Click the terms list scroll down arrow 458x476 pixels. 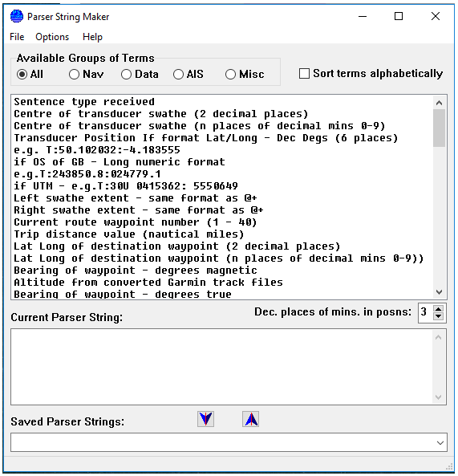pos(439,292)
